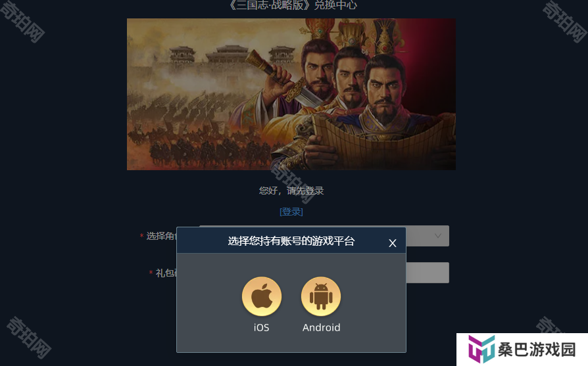Open the [登录] login link
Screen dimensions: 588x366
(x=291, y=212)
